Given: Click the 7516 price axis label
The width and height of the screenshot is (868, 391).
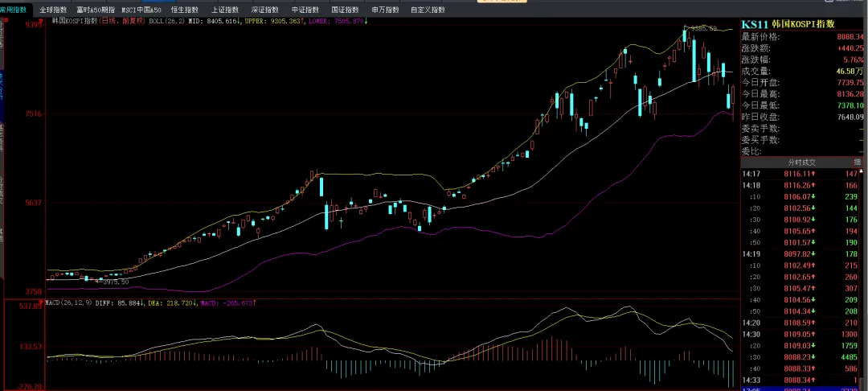Looking at the screenshot, I should coord(33,114).
